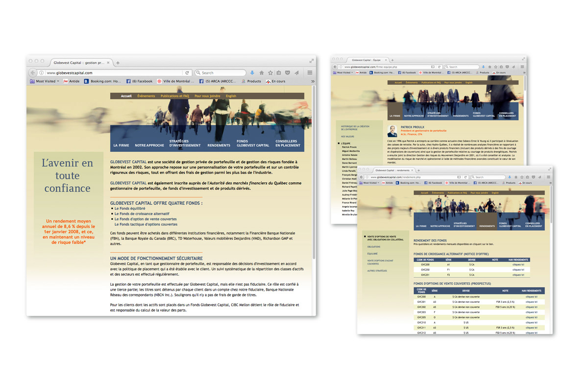Open AUTRES STRATÉGIES in the rendements sidebar
The width and height of the screenshot is (588, 392).
click(x=377, y=270)
